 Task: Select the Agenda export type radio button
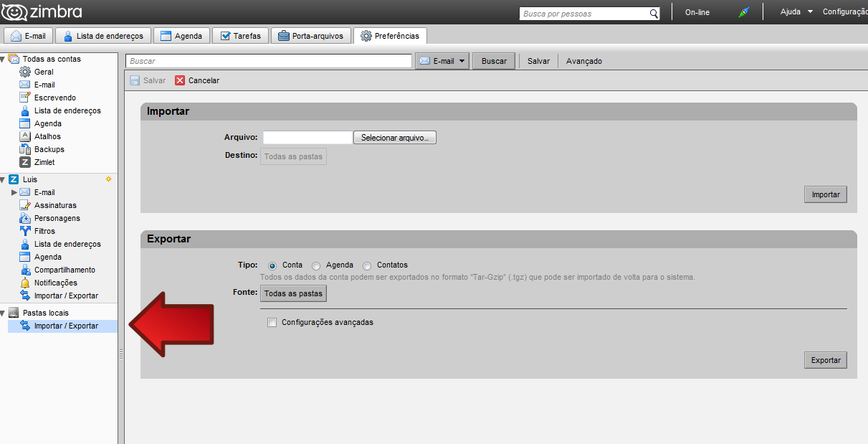coord(316,265)
